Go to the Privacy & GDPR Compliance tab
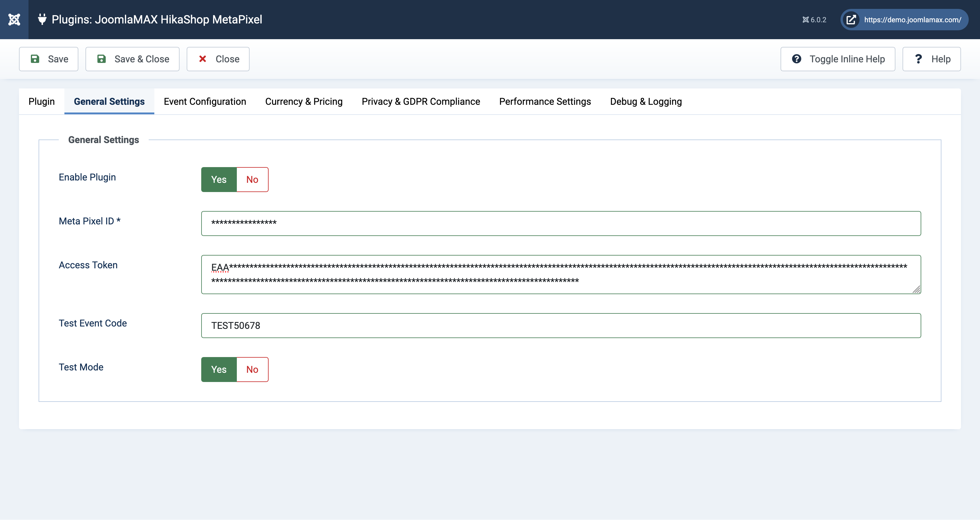Viewport: 980px width, 520px height. coord(421,102)
